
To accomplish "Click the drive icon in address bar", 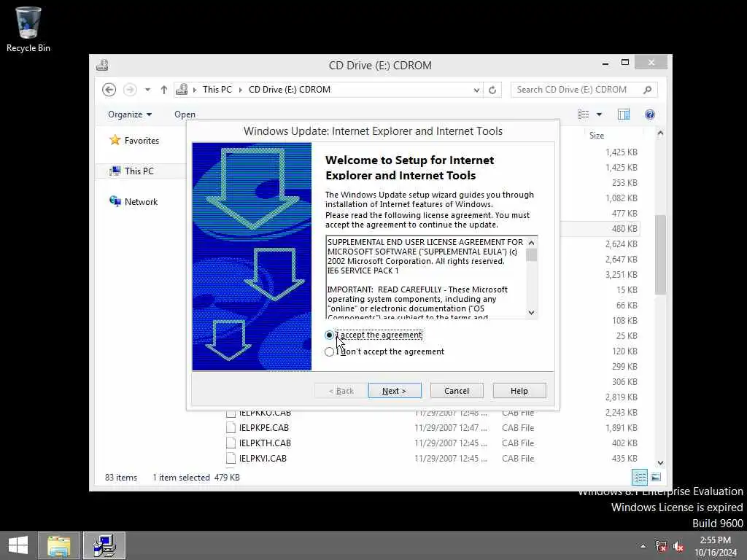I will coord(182,90).
